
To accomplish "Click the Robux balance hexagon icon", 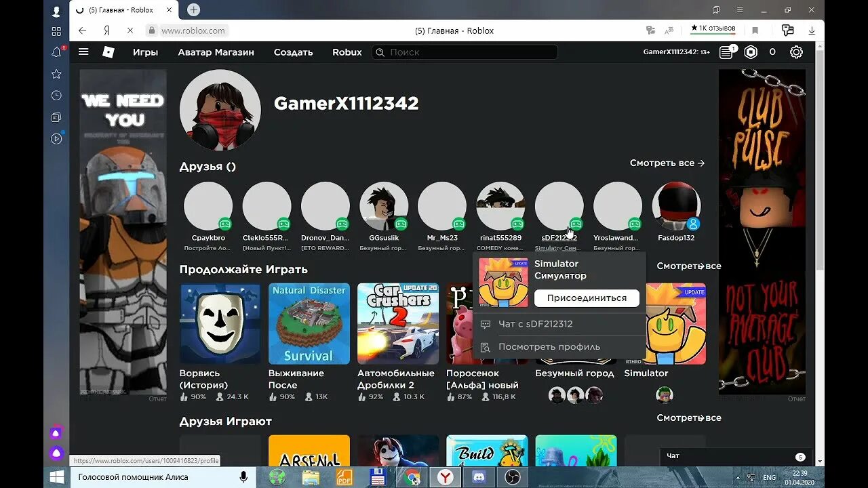I will point(751,52).
